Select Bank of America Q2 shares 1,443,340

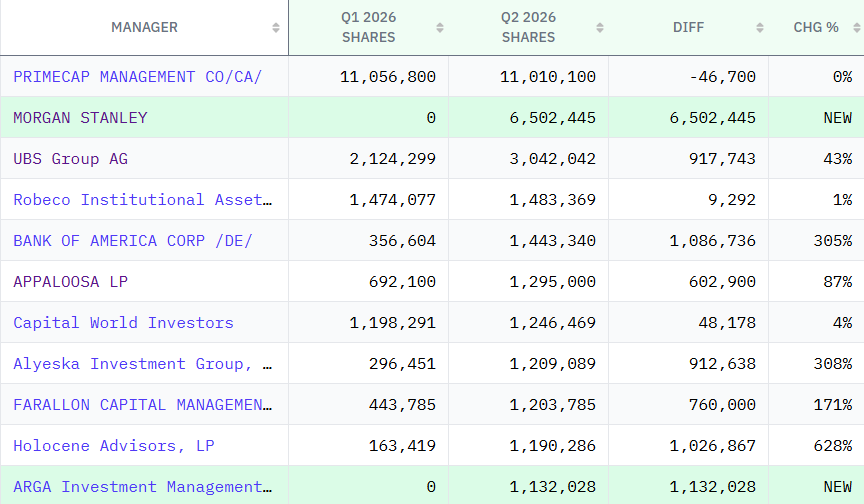tap(553, 241)
